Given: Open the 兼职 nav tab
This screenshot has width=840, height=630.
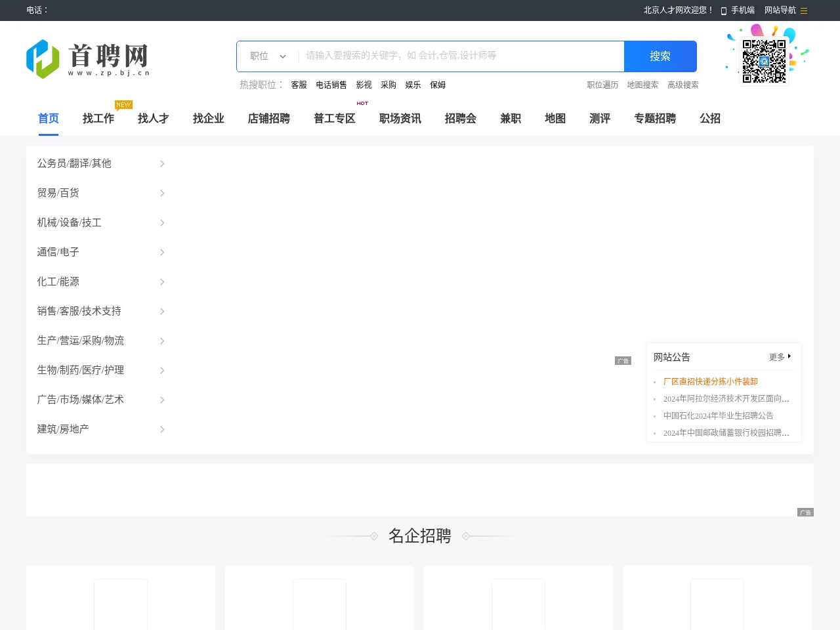Looking at the screenshot, I should [511, 119].
